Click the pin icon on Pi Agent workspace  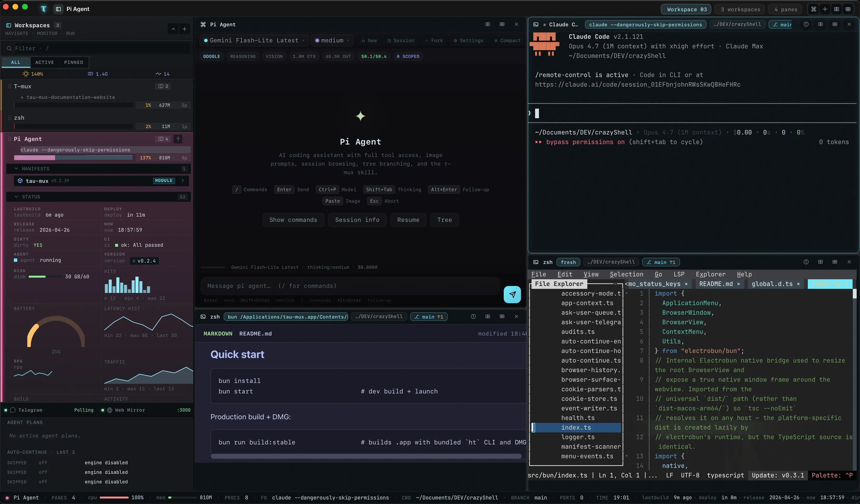(x=178, y=139)
